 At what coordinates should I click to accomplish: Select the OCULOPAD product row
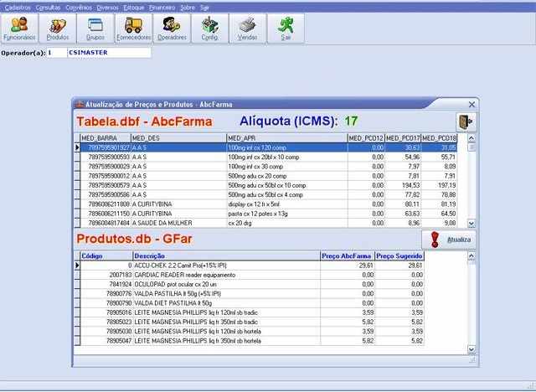tap(252, 284)
